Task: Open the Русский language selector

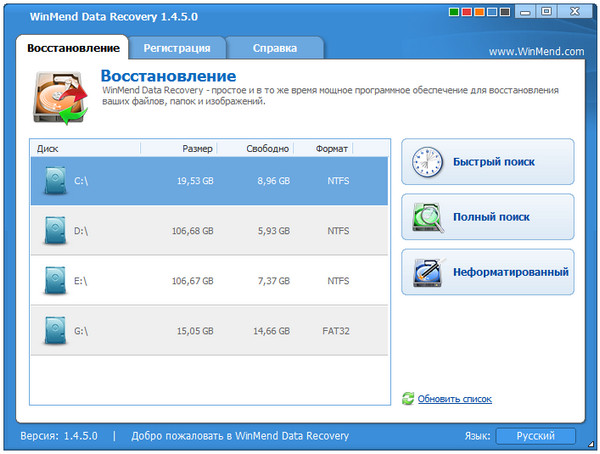Action: (536, 436)
